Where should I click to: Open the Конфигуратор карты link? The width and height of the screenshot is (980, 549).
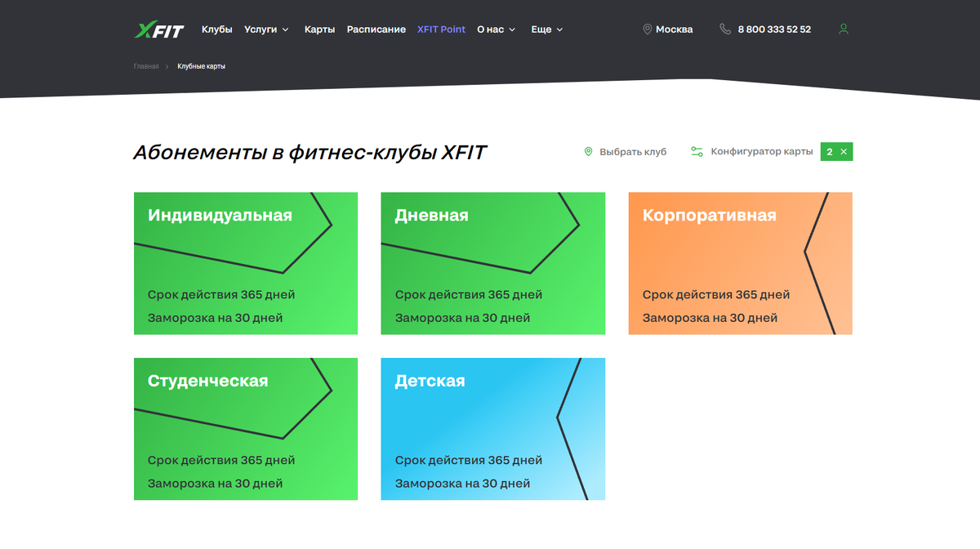[x=762, y=152]
